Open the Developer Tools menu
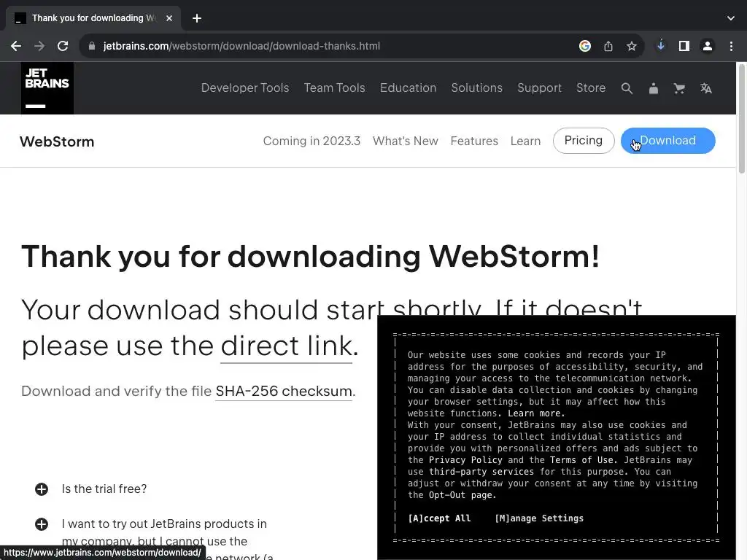The height and width of the screenshot is (560, 747). pyautogui.click(x=245, y=88)
